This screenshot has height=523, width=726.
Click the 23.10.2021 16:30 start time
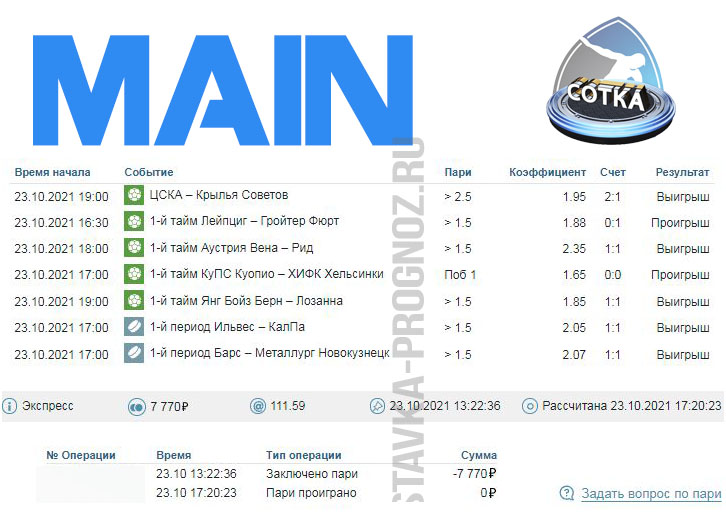[61, 223]
